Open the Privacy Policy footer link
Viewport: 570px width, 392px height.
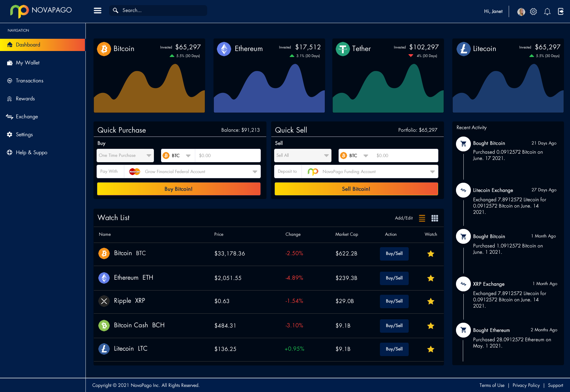[x=526, y=385]
